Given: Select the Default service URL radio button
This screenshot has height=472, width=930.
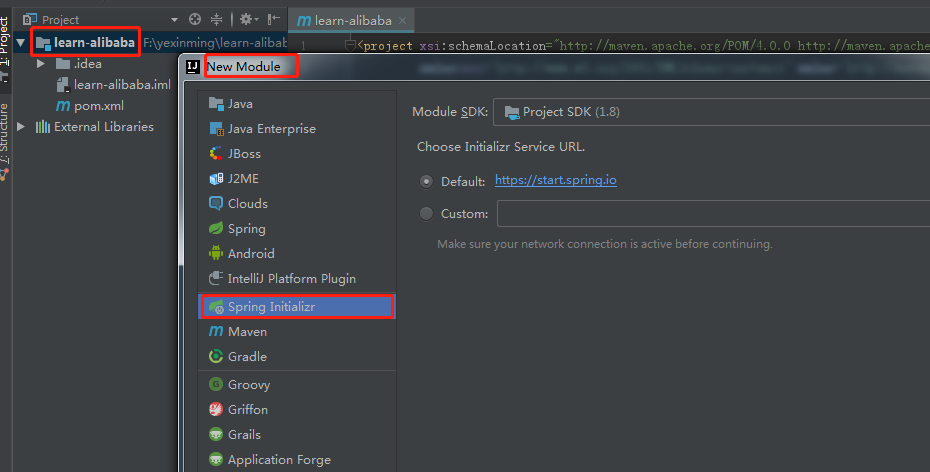Looking at the screenshot, I should [426, 181].
